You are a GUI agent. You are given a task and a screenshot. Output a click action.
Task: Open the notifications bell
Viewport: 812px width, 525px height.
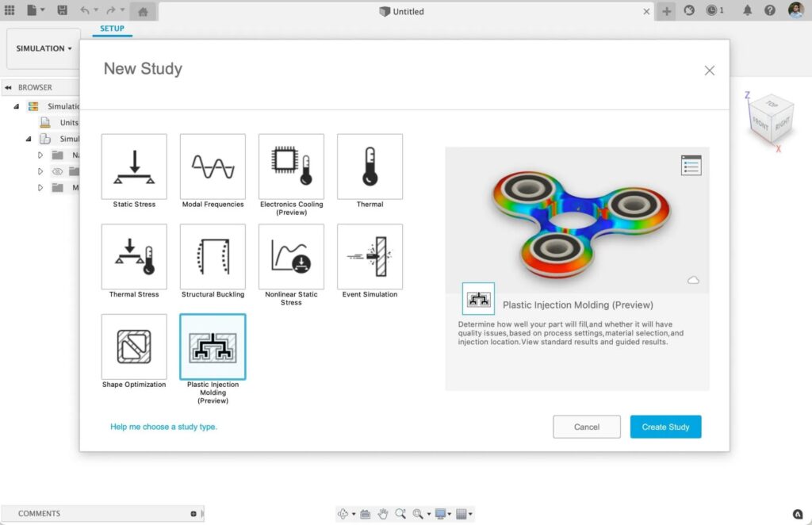tap(747, 10)
